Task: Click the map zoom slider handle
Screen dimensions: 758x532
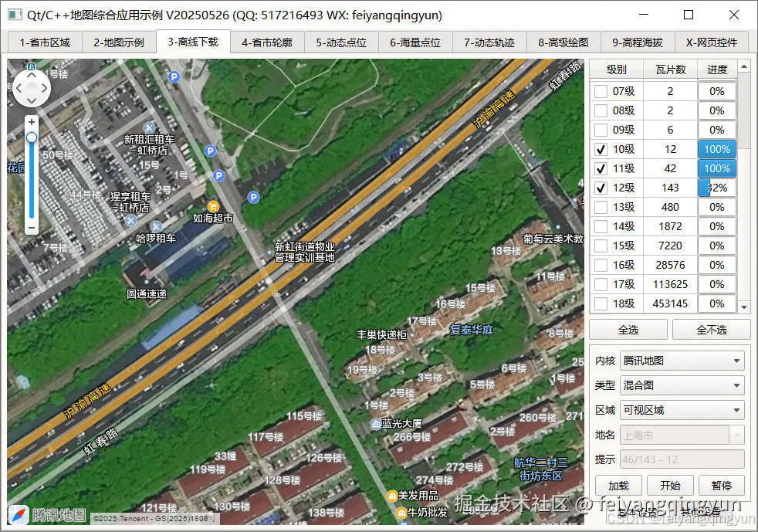Action: pos(32,138)
